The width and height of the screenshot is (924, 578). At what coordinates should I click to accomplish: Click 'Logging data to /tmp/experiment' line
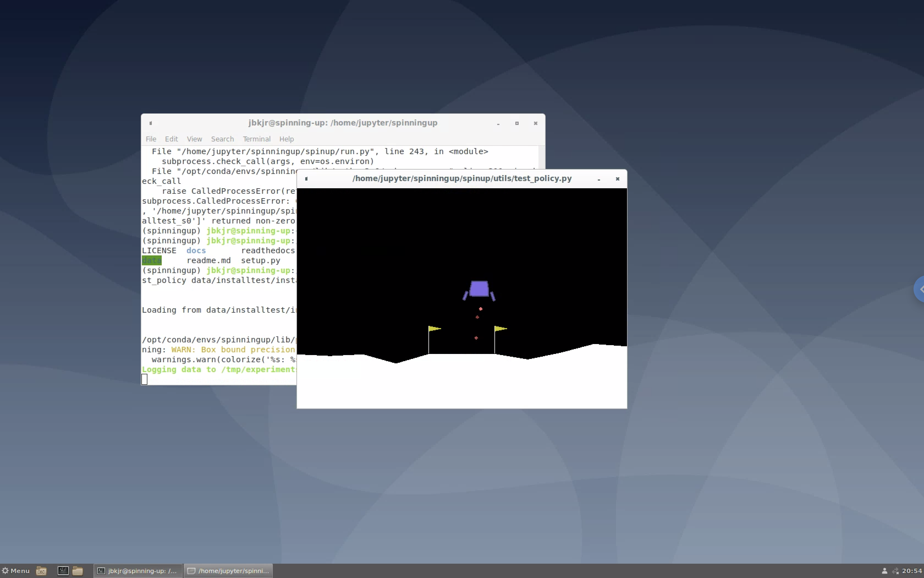click(219, 369)
